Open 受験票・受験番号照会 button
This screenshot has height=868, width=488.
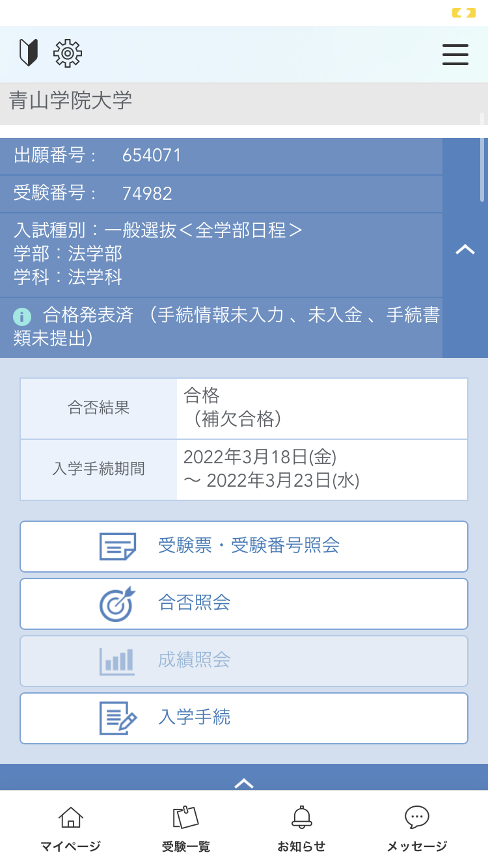(249, 546)
